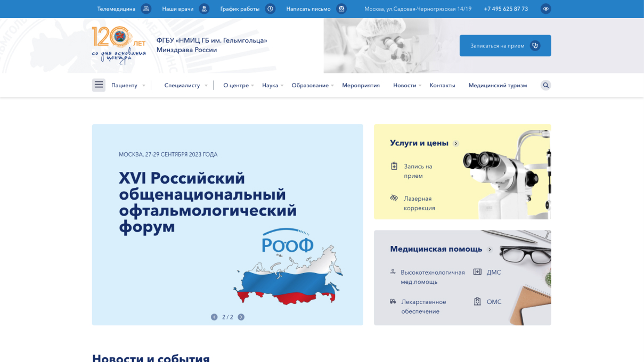
Task: Click the phone number +7 495 625 87 73
Action: 506,9
